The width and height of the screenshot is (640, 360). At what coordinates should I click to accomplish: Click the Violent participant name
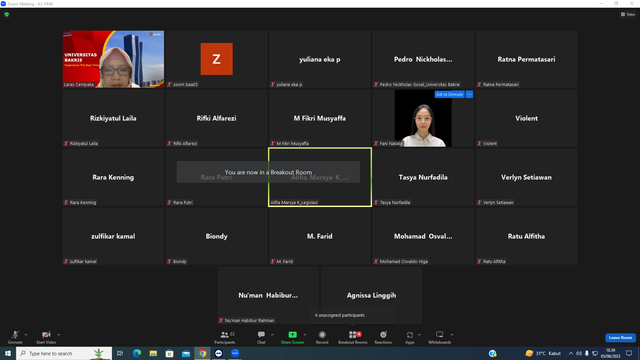tap(526, 118)
